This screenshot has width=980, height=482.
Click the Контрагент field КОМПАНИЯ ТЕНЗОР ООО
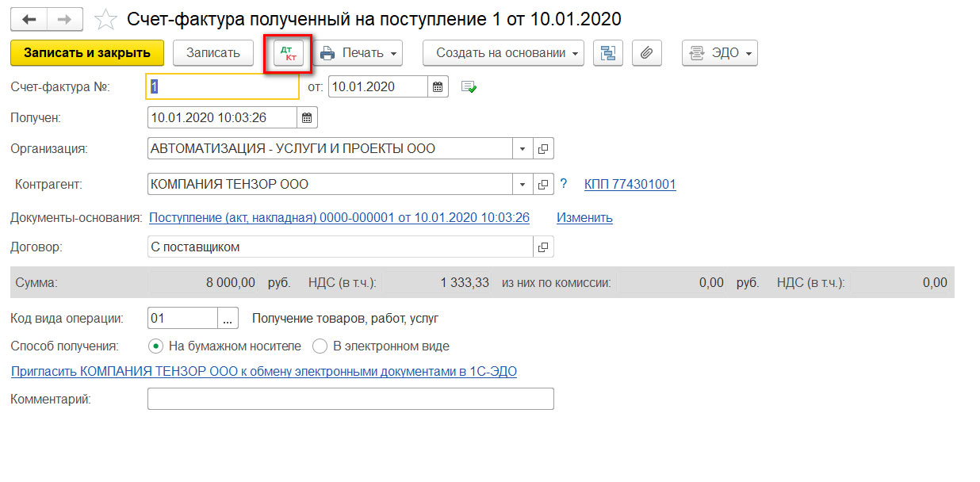coord(331,184)
